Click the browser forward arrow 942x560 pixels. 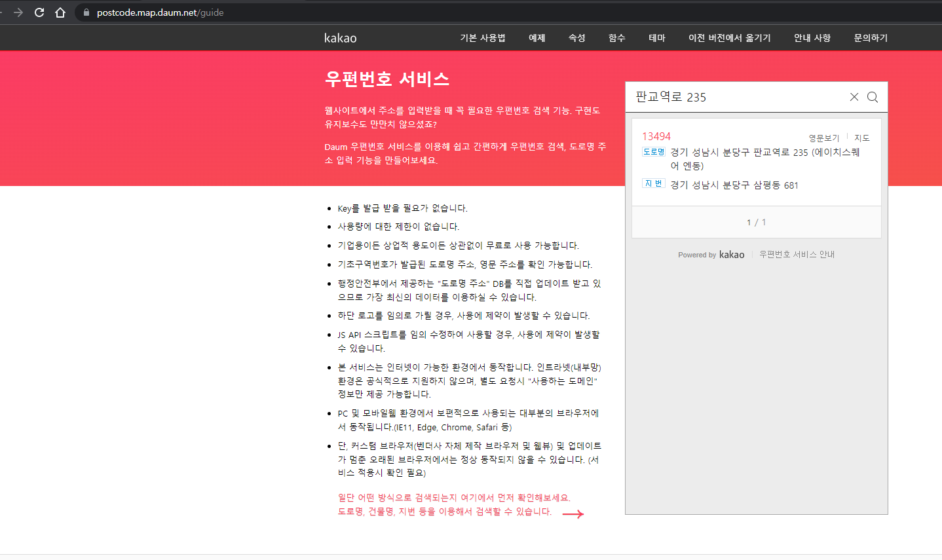point(18,12)
